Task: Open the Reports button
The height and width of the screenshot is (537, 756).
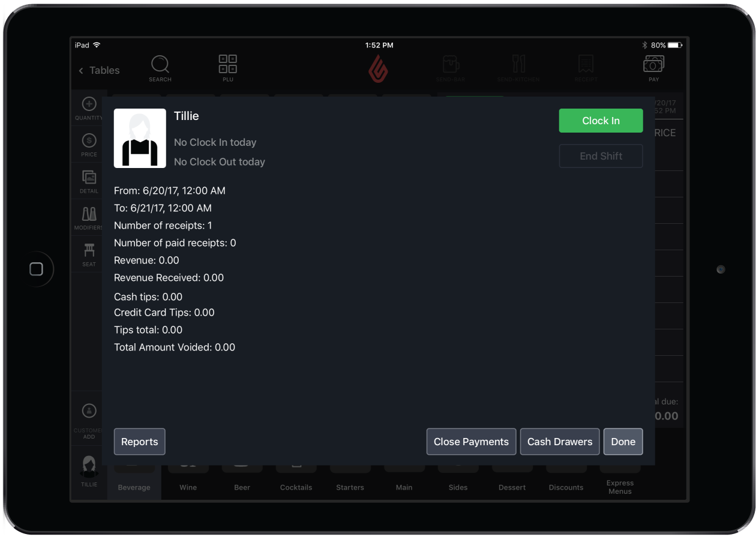Action: coord(139,442)
